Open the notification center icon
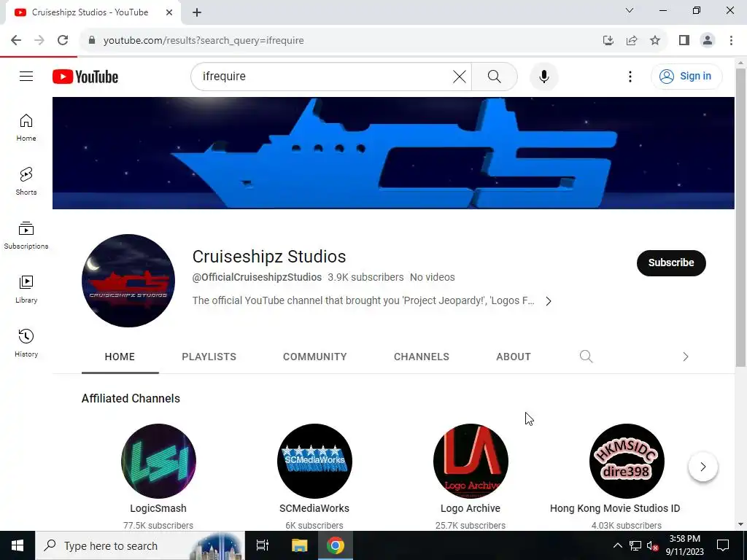The image size is (747, 560). coord(723,545)
